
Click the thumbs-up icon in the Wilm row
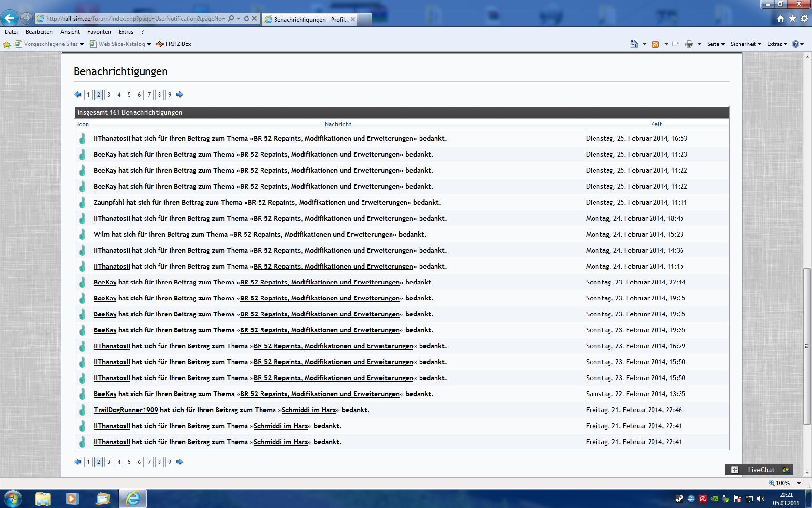(83, 234)
